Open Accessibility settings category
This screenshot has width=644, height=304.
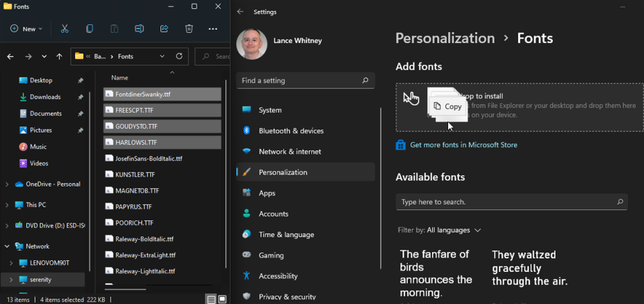306,276
